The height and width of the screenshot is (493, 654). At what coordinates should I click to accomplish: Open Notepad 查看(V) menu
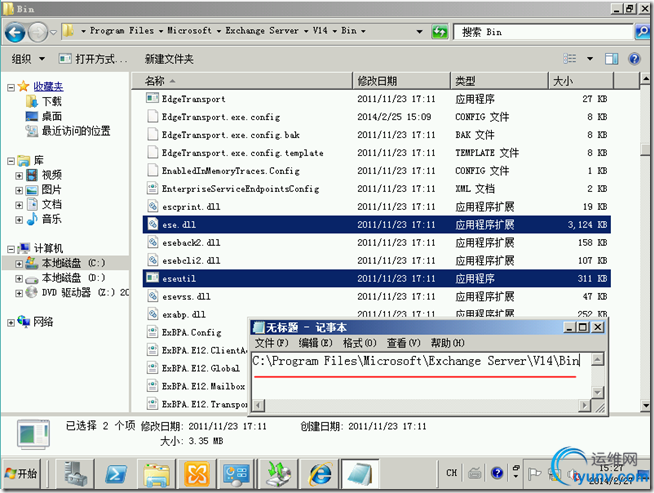(403, 343)
